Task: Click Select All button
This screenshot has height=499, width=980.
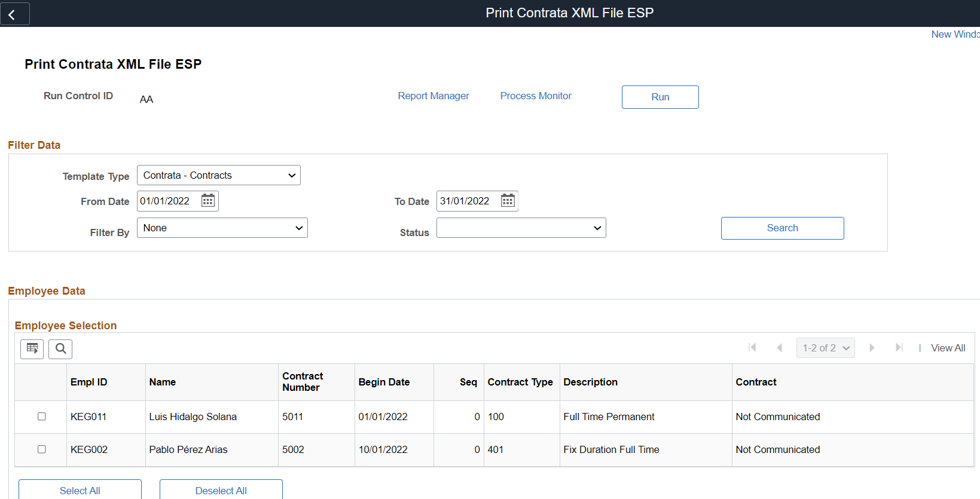Action: pos(80,489)
